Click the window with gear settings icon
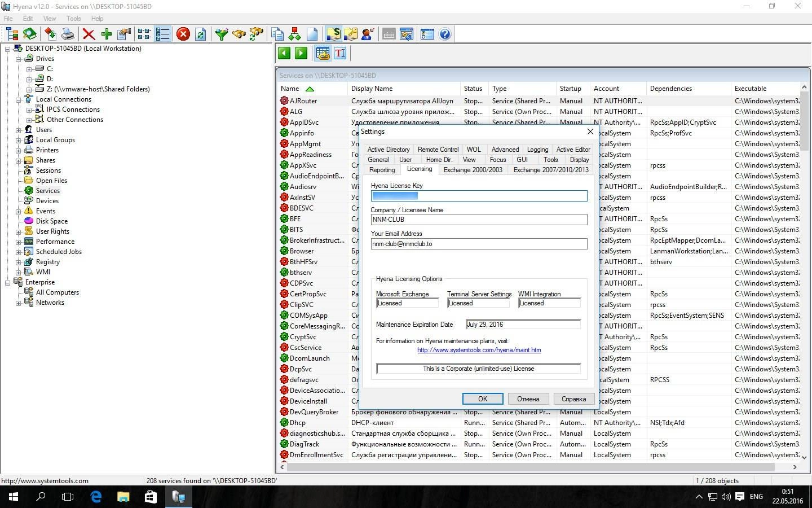Screen dimensions: 812x508 (x=406, y=34)
